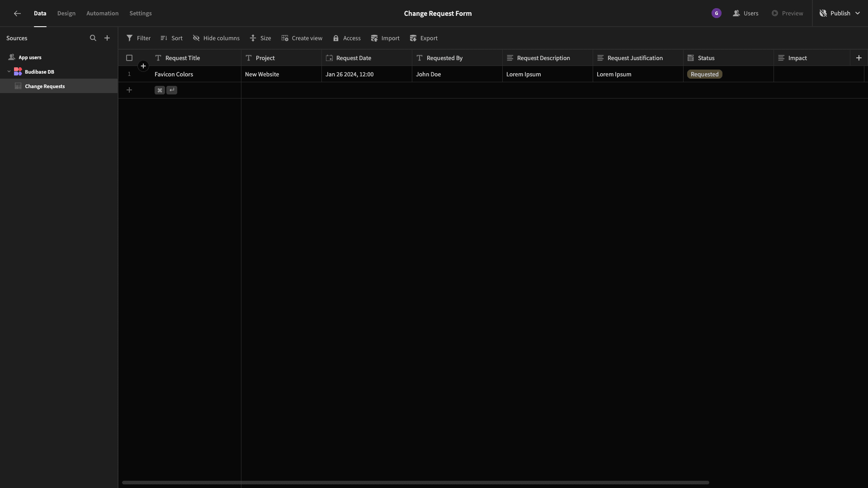Select the John Doe cell
This screenshot has height=488, width=868.
457,74
